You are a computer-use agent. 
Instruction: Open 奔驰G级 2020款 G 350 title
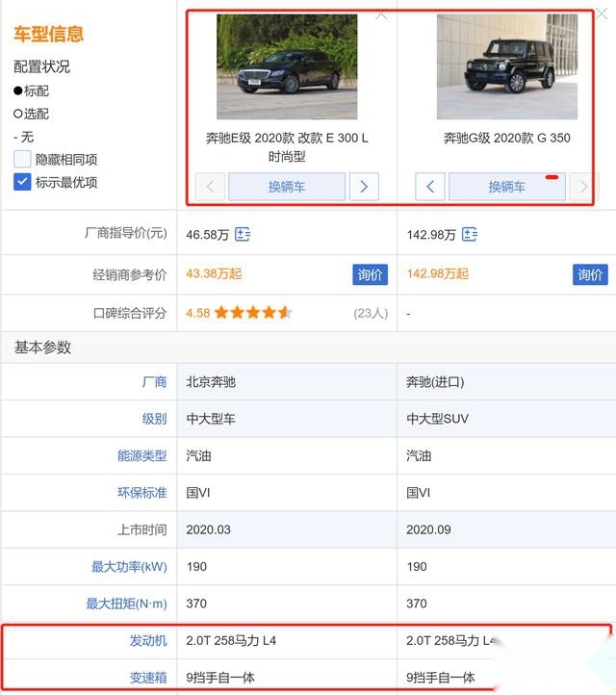coord(507,138)
